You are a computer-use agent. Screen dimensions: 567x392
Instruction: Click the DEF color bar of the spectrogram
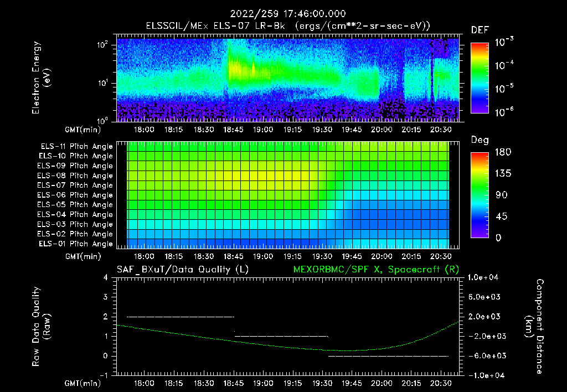tap(480, 78)
